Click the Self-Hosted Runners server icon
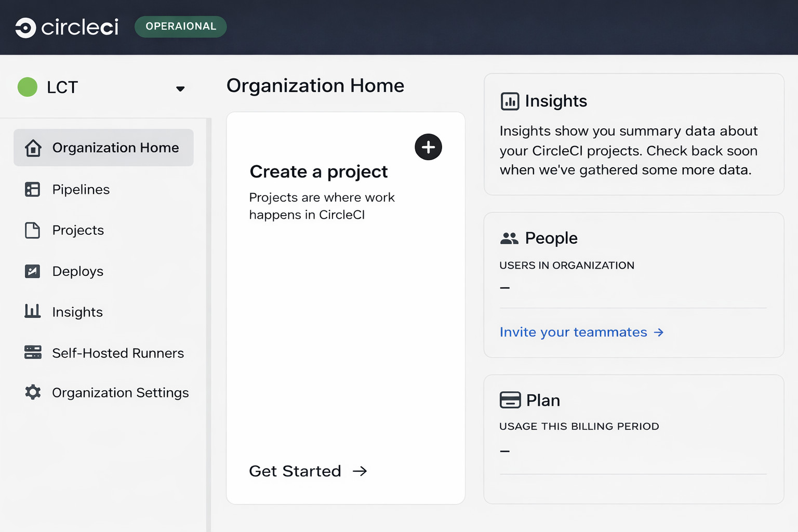 [33, 352]
